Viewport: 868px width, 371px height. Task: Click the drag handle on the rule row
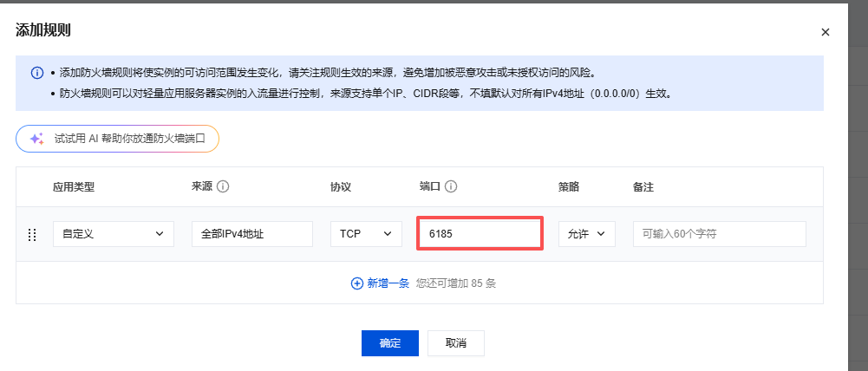click(32, 234)
